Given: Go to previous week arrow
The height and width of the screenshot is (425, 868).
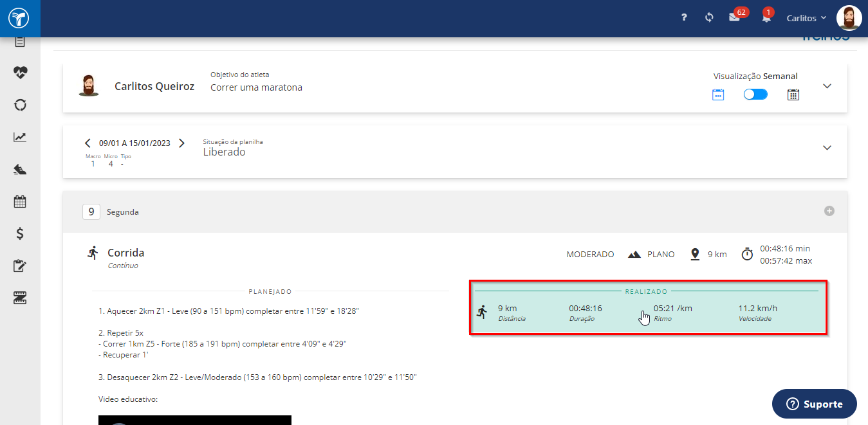Looking at the screenshot, I should tap(88, 143).
